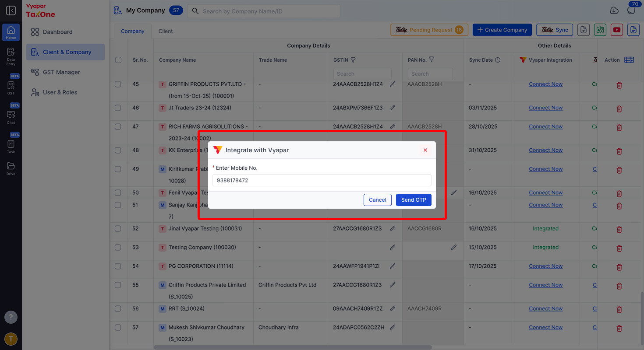Edit GSTIN of Jinal Vyapar Testing
Screen dimensions: 644x350
[x=393, y=228]
